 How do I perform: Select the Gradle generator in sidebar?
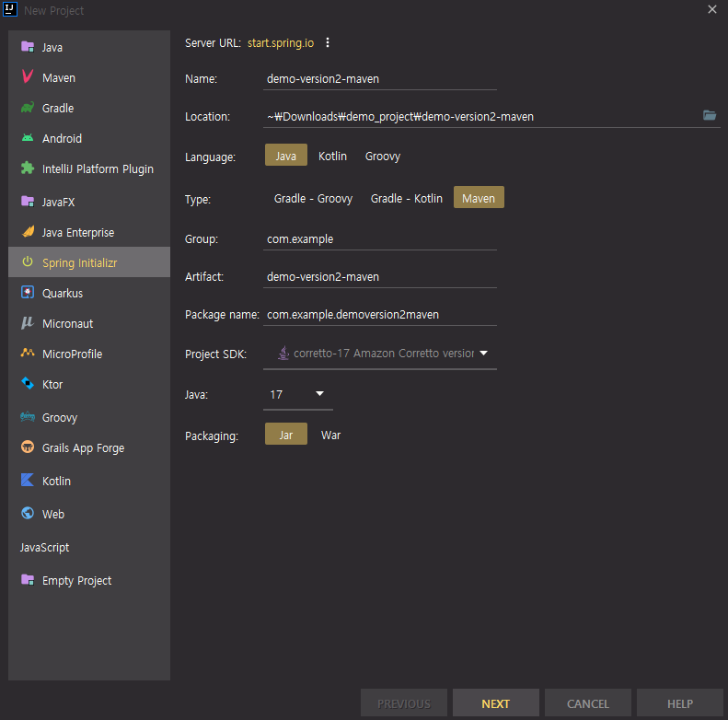[89, 109]
